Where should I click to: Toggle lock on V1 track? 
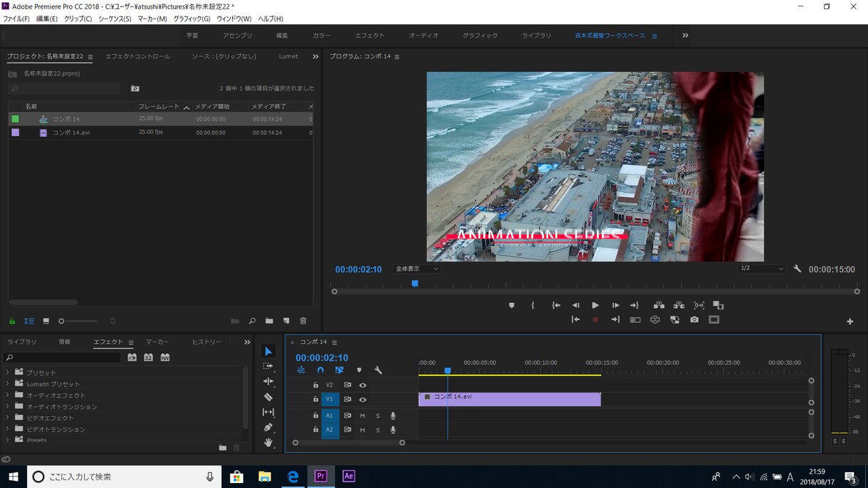pos(316,400)
